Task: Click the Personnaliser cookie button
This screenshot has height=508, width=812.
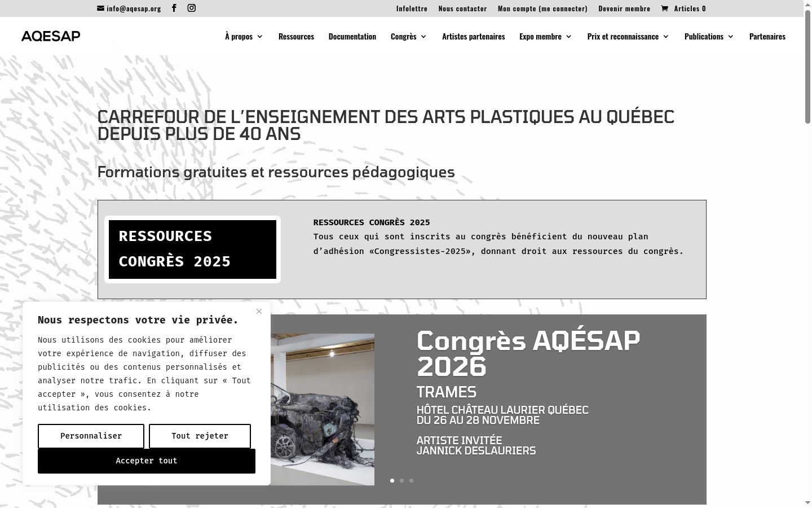Action: (91, 436)
